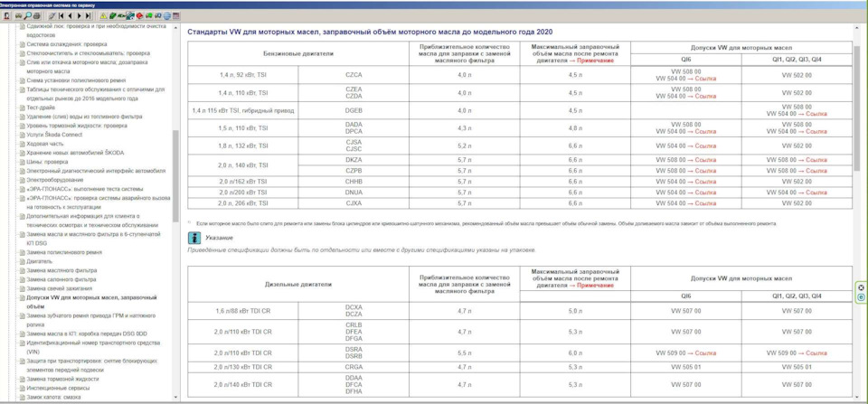Jump to first page arrow icon
The height and width of the screenshot is (404, 868).
click(x=61, y=15)
